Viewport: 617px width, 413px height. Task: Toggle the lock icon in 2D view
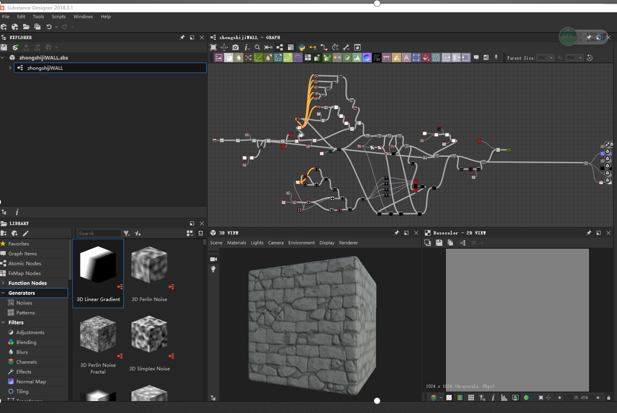[x=609, y=398]
